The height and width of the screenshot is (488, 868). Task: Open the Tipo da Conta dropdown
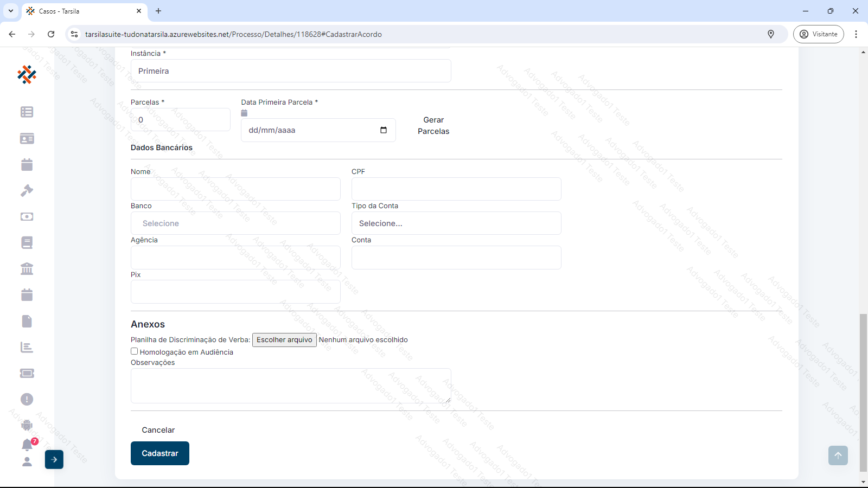click(456, 223)
